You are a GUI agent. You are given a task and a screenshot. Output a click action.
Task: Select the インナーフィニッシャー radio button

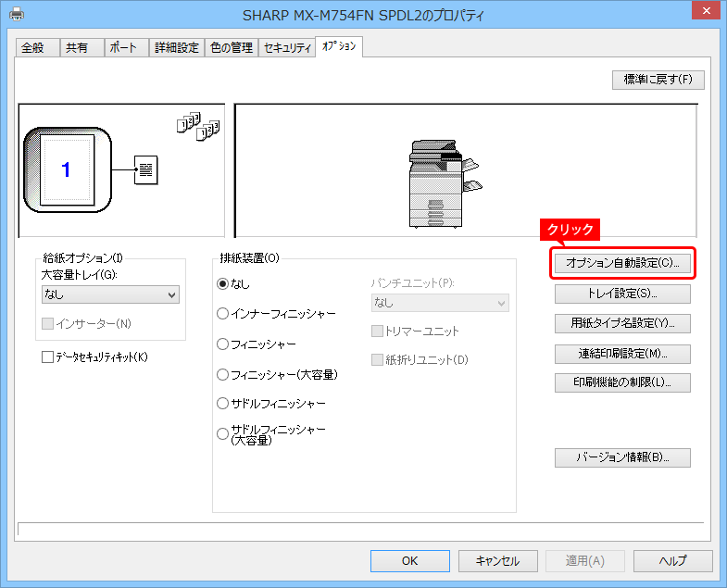click(222, 314)
